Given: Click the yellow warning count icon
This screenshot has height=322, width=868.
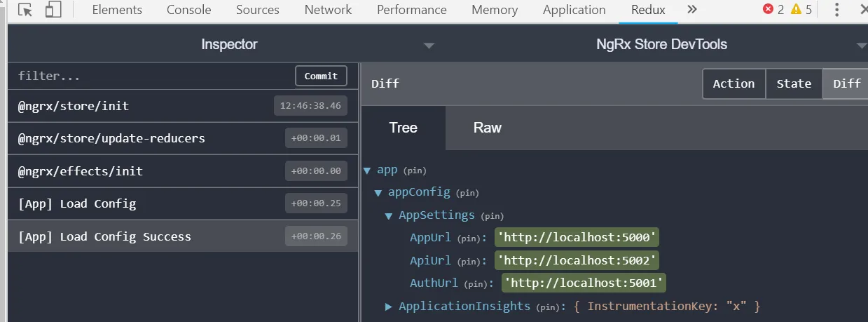Looking at the screenshot, I should click(796, 10).
